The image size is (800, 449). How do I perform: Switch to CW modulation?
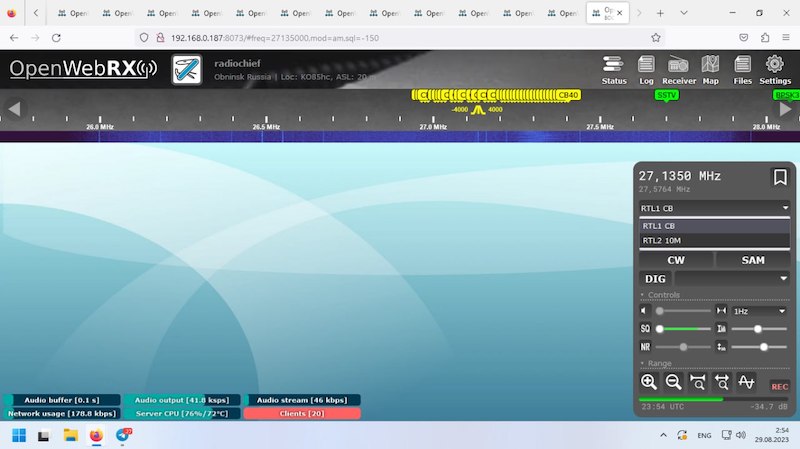[676, 260]
